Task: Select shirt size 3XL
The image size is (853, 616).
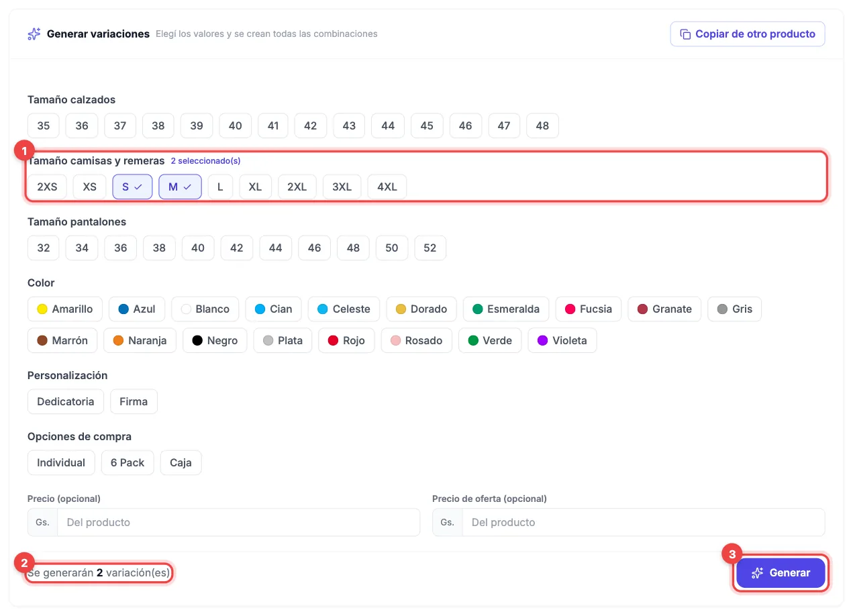Action: point(342,187)
